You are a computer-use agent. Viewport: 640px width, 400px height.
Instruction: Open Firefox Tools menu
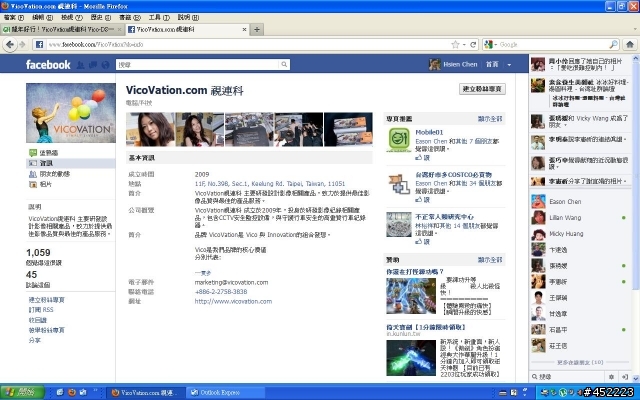tap(159, 18)
